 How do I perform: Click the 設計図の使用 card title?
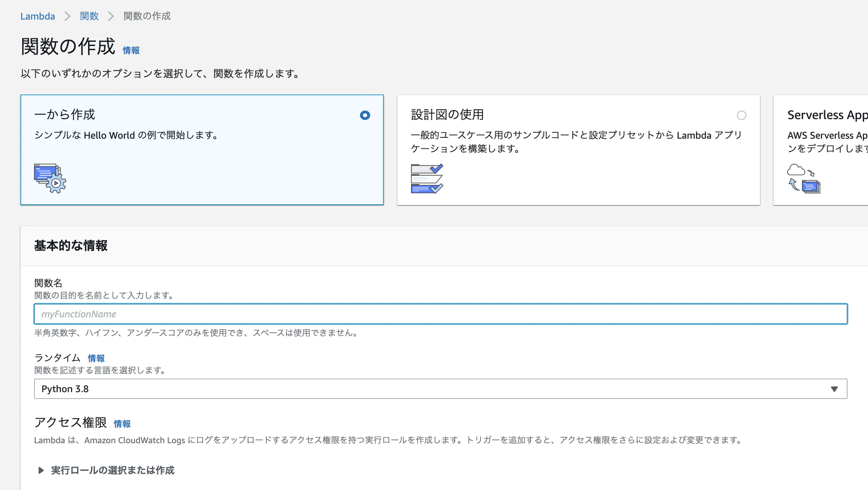coord(447,114)
